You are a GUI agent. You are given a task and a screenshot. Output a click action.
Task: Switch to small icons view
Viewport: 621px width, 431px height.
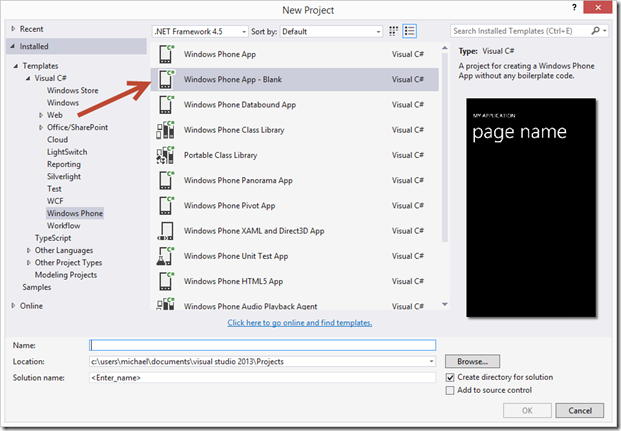(393, 31)
